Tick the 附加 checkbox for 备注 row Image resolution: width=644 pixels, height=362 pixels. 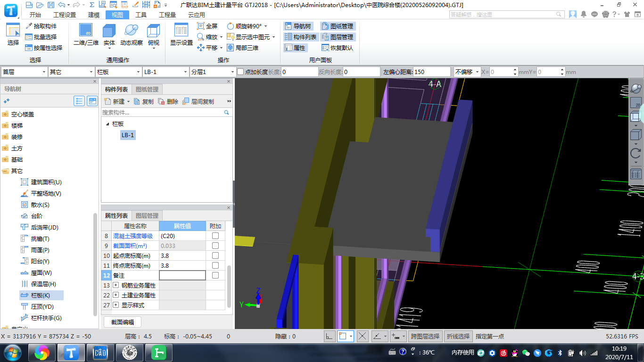coord(215,275)
